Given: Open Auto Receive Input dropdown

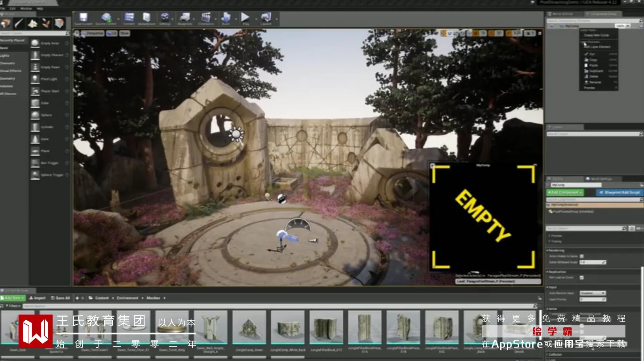Looking at the screenshot, I should (x=593, y=293).
